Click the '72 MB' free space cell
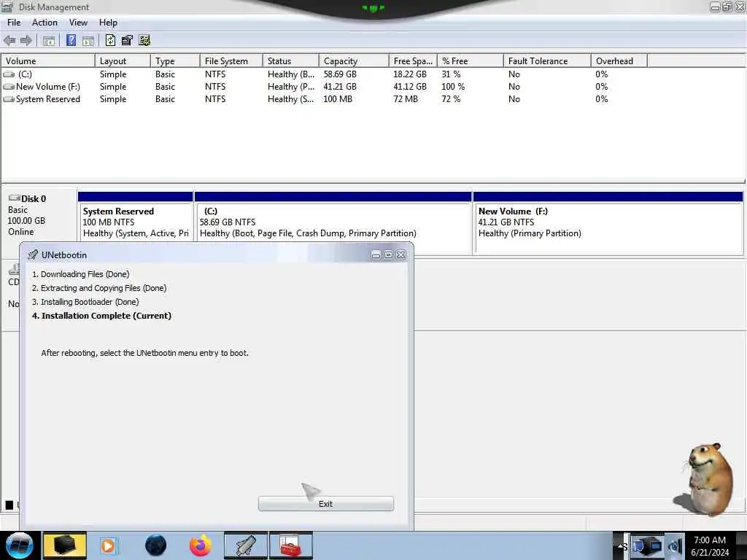The height and width of the screenshot is (560, 747). pos(406,99)
